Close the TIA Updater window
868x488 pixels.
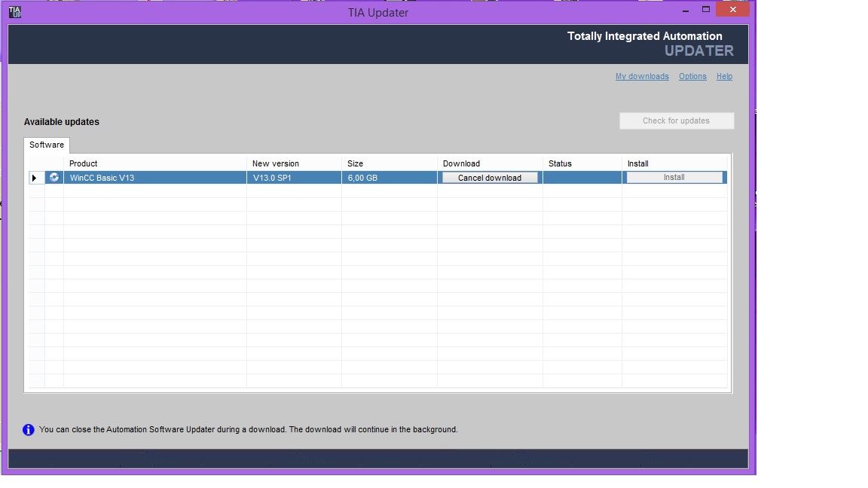733,9
